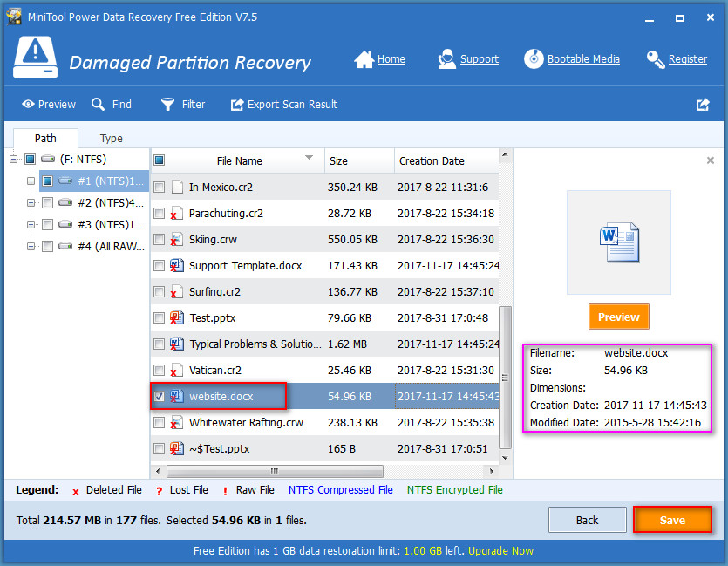
Task: Select the Support Template.docx file name
Action: pyautogui.click(x=245, y=266)
